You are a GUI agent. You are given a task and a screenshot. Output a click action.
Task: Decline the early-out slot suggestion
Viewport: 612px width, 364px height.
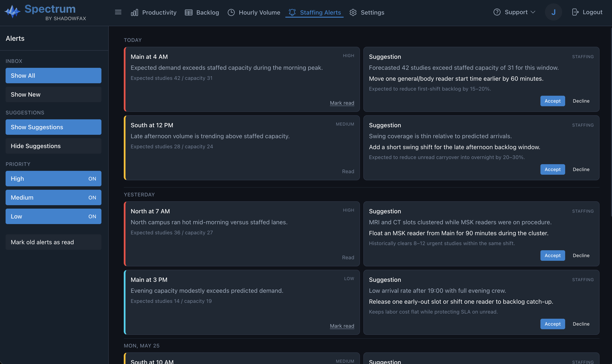(581, 324)
